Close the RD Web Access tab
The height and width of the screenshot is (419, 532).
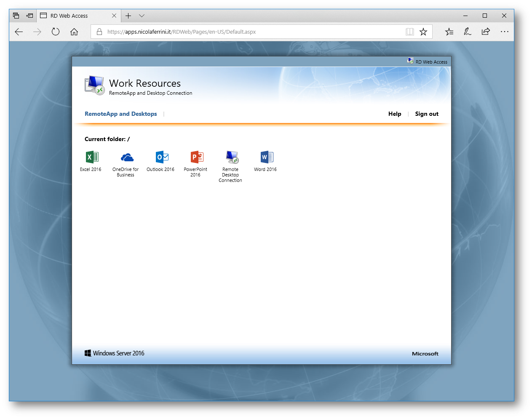coord(114,16)
